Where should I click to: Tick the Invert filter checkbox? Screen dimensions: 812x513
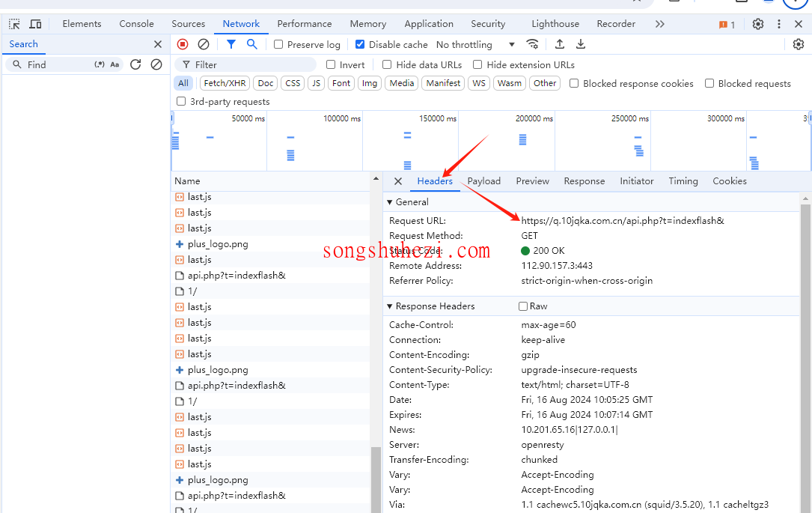tap(330, 64)
